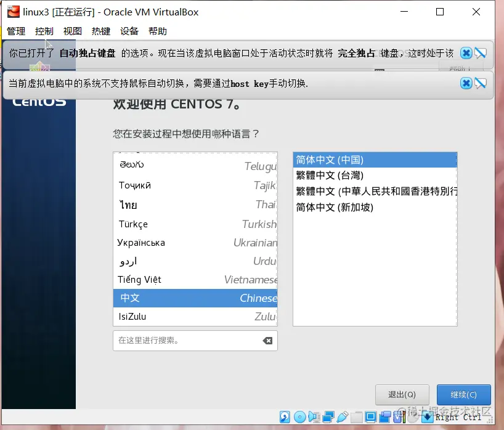
Task: Select Tajik (Тоҷикӣ) language
Action: [195, 185]
